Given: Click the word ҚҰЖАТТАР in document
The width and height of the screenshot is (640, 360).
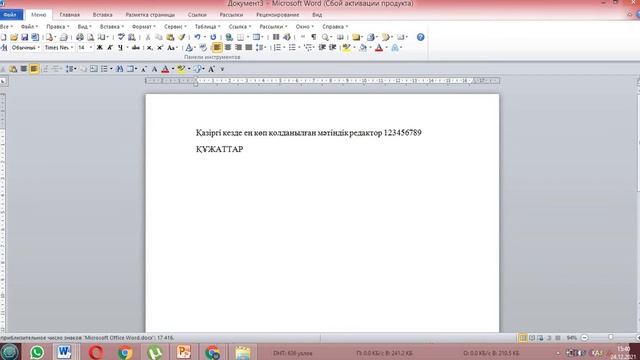Looking at the screenshot, I should pos(220,149).
